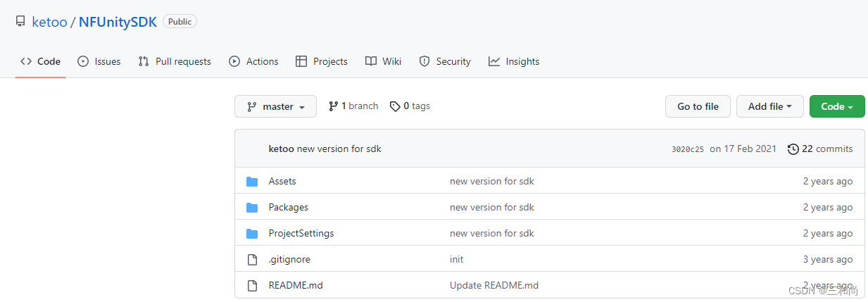The width and height of the screenshot is (868, 302).
Task: Click the Security shield icon
Action: 424,61
